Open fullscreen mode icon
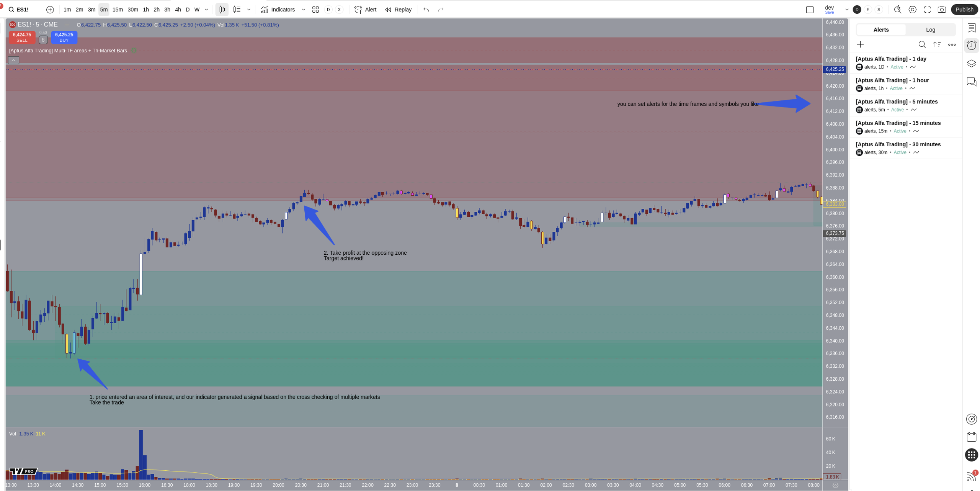 [x=927, y=10]
